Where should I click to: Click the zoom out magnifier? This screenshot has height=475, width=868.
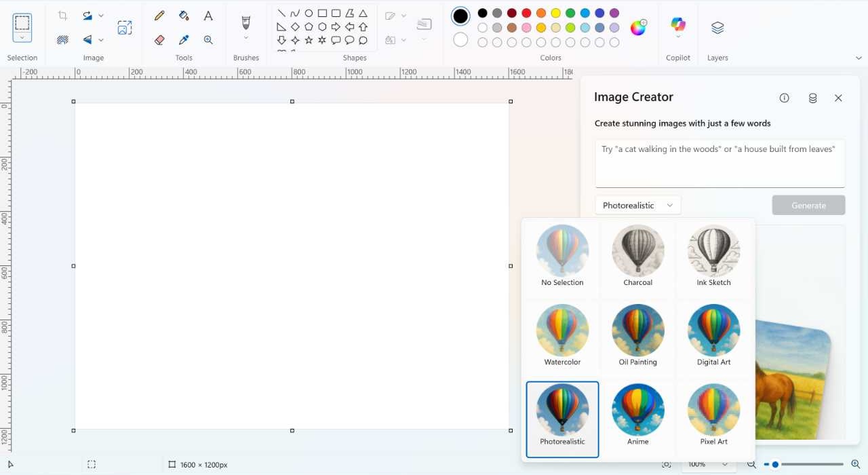[x=751, y=465]
